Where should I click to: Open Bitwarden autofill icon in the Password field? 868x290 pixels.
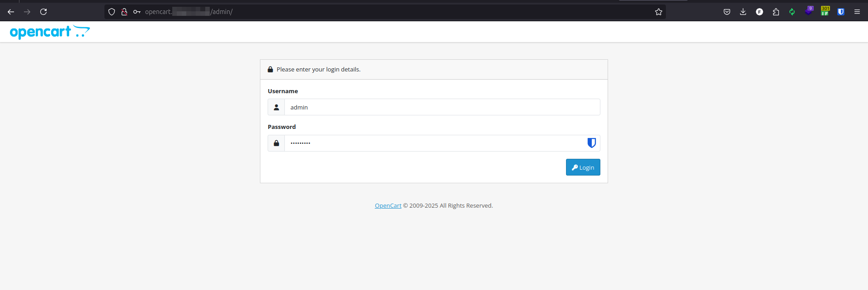click(591, 143)
